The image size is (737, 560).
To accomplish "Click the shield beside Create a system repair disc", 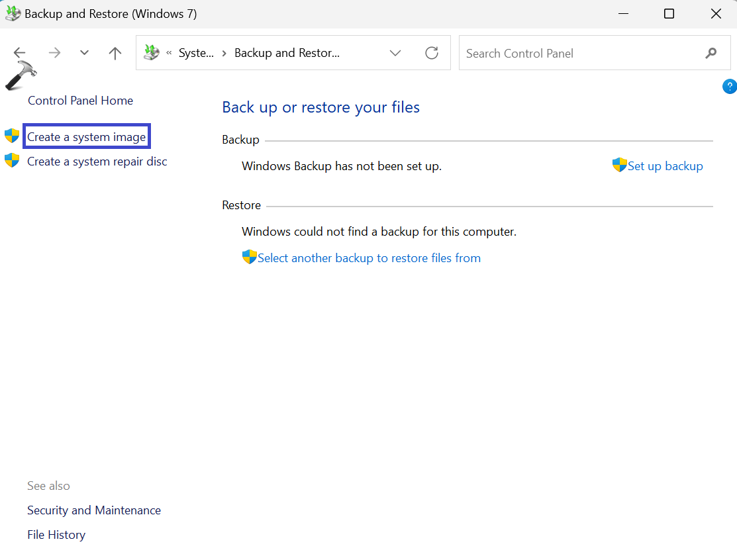I will click(12, 160).
